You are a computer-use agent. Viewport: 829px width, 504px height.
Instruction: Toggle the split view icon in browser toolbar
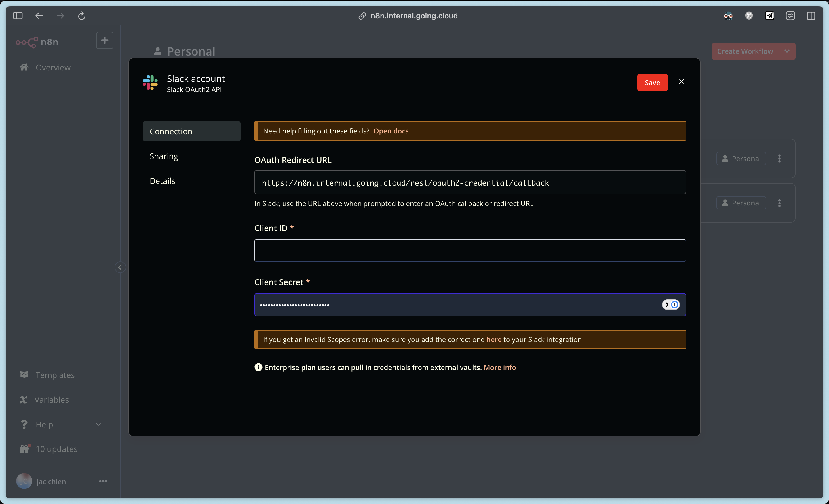pos(811,16)
